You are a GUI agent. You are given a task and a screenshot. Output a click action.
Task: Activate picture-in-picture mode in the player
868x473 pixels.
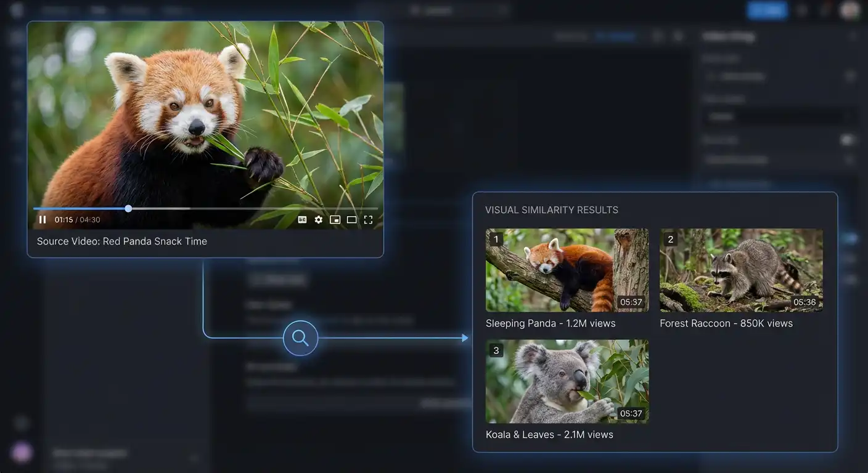(x=335, y=219)
